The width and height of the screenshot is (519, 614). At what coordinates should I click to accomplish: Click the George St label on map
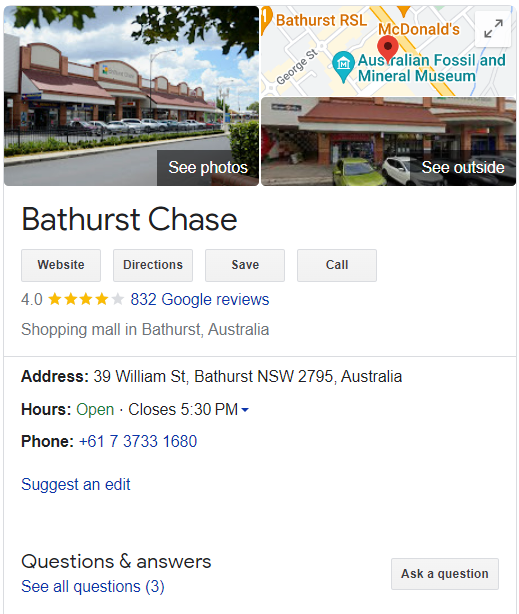click(x=297, y=67)
